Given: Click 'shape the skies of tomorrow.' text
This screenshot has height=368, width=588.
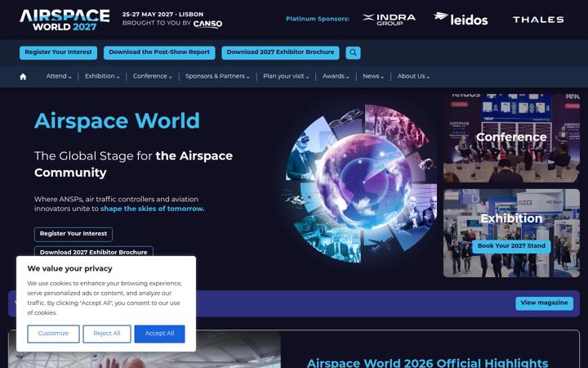Looking at the screenshot, I should coord(152,209).
